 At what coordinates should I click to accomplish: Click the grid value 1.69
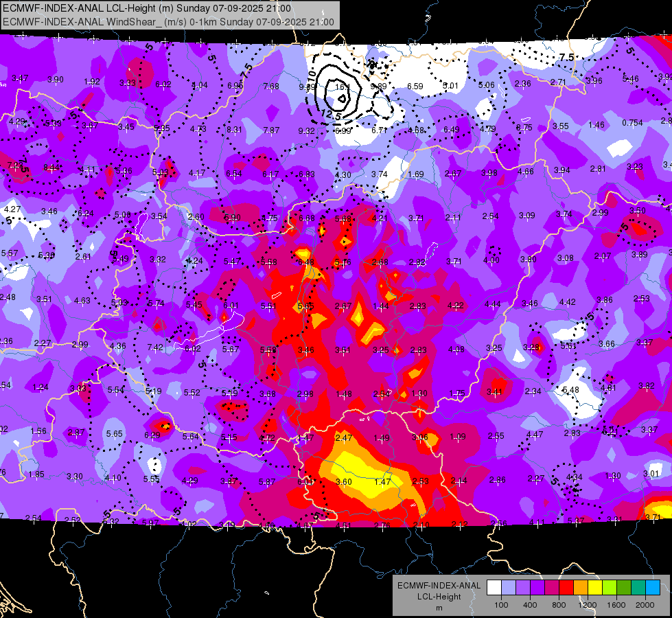pyautogui.click(x=416, y=174)
